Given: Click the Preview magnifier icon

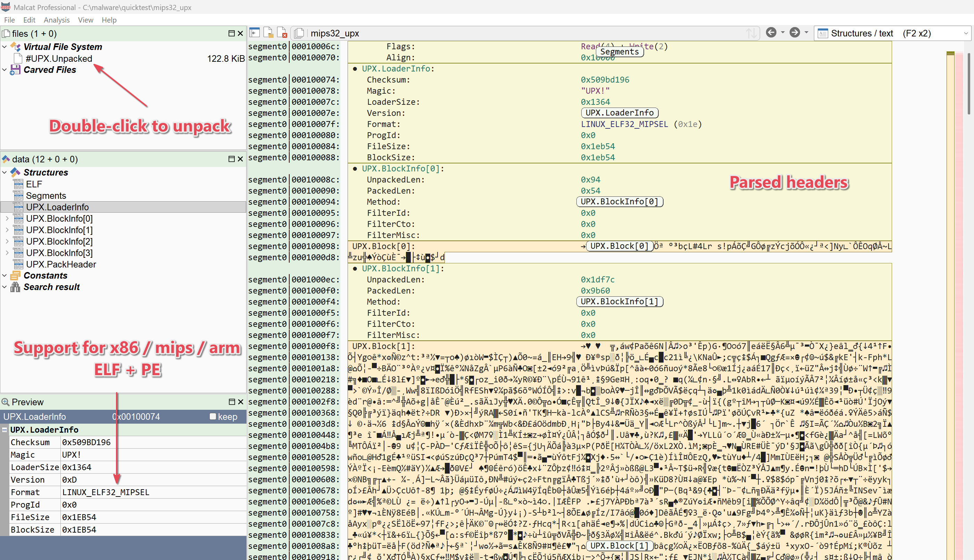Looking at the screenshot, I should click(x=6, y=401).
